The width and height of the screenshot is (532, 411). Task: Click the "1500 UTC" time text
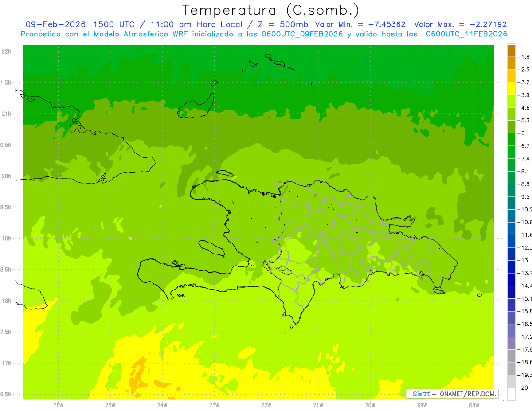pyautogui.click(x=113, y=24)
